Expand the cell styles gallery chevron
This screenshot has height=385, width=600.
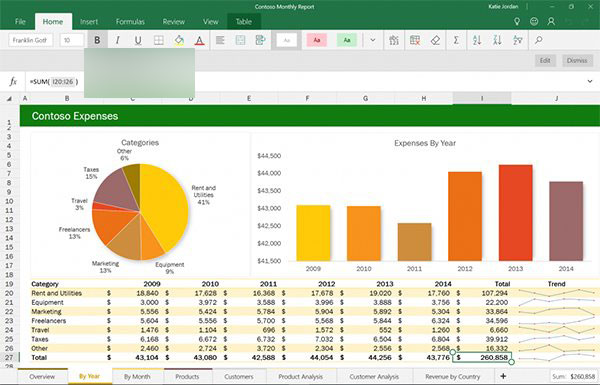click(373, 40)
